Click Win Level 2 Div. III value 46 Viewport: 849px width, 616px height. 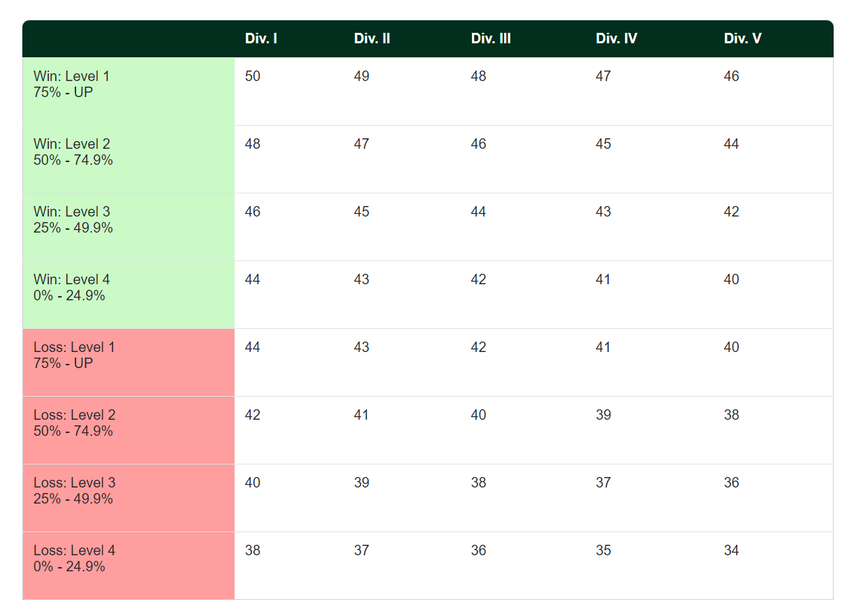click(x=478, y=144)
